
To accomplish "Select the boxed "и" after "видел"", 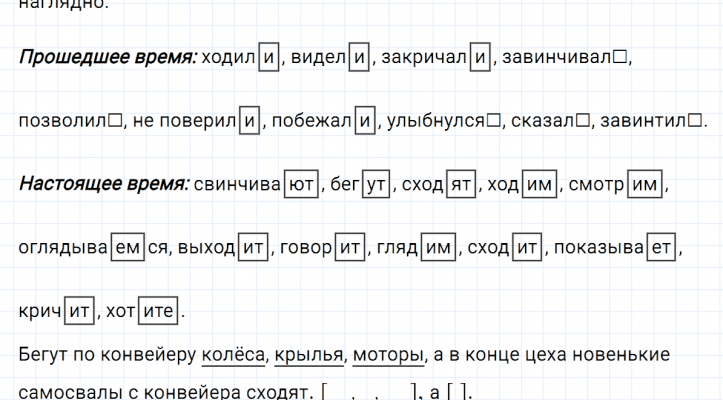I will pos(359,58).
